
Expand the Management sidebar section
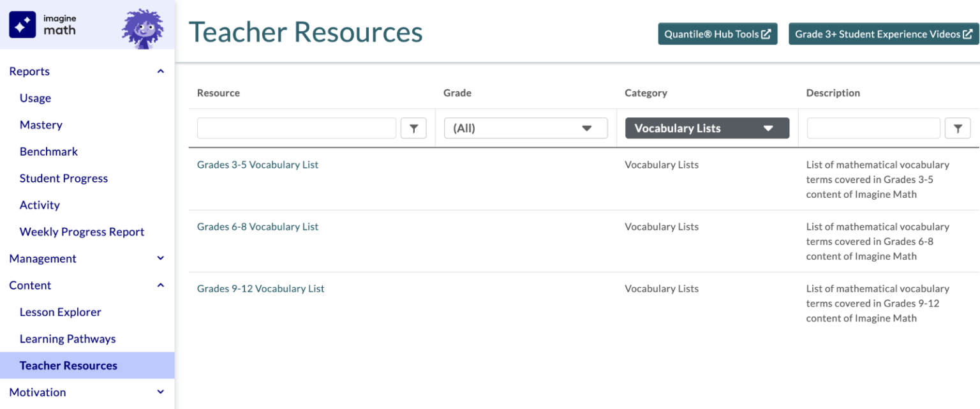click(x=160, y=258)
